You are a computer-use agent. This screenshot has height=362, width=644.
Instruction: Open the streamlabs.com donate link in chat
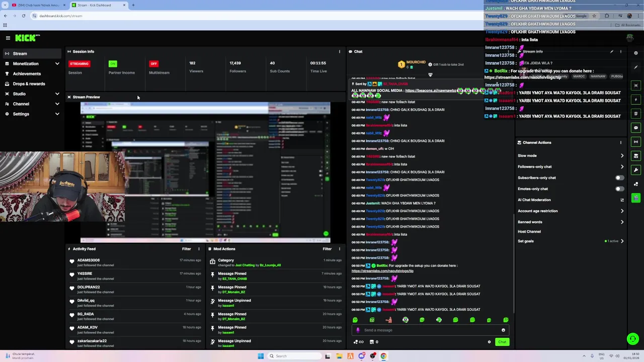point(382,271)
